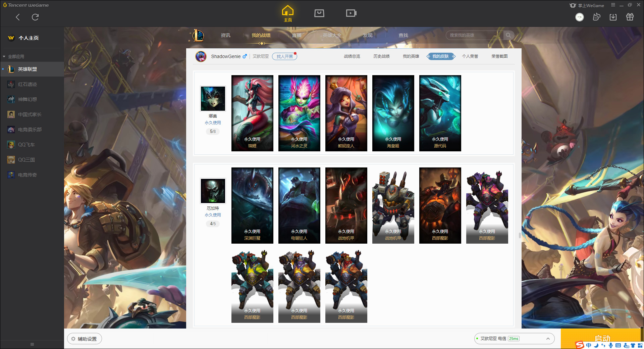Open the friends/community icon
Image resolution: width=644 pixels, height=349 pixels.
point(596,17)
